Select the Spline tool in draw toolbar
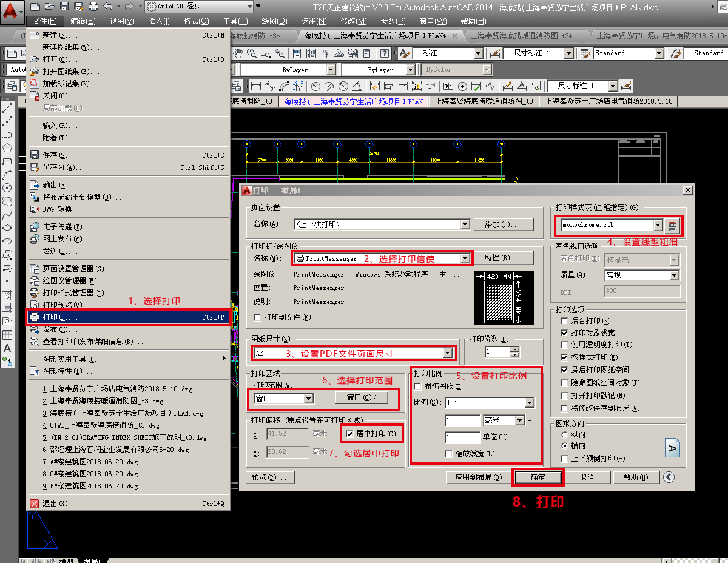Image resolution: width=728 pixels, height=563 pixels. pos(7,215)
